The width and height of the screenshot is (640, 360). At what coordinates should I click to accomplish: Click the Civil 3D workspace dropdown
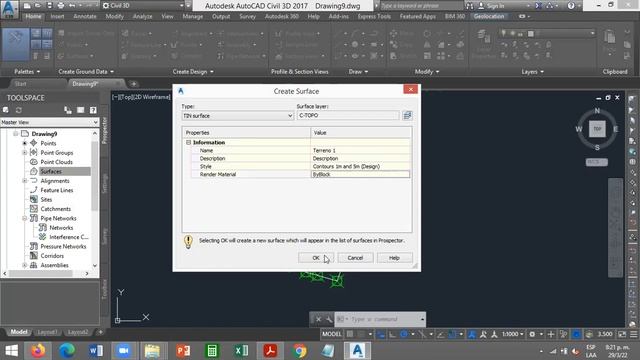coord(143,6)
